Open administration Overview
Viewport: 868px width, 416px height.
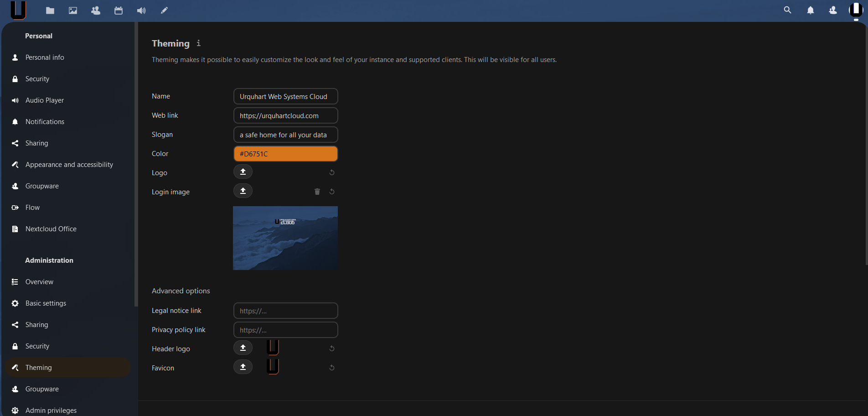point(68,282)
